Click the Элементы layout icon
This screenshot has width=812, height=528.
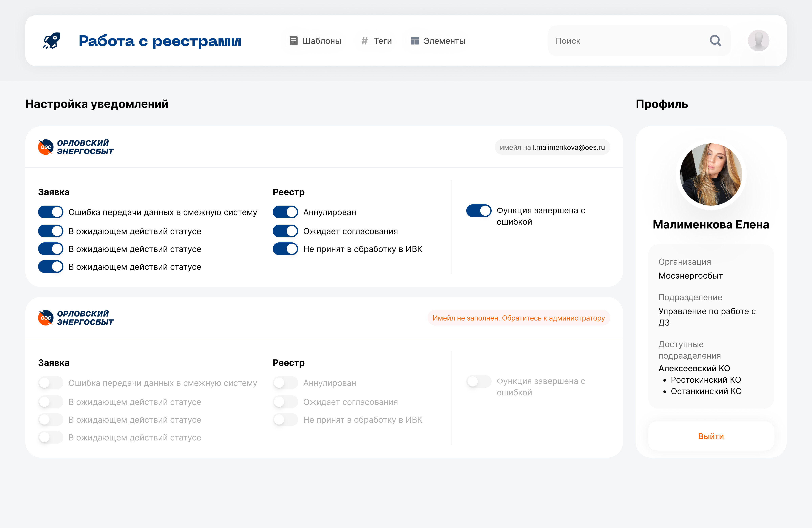pyautogui.click(x=415, y=41)
